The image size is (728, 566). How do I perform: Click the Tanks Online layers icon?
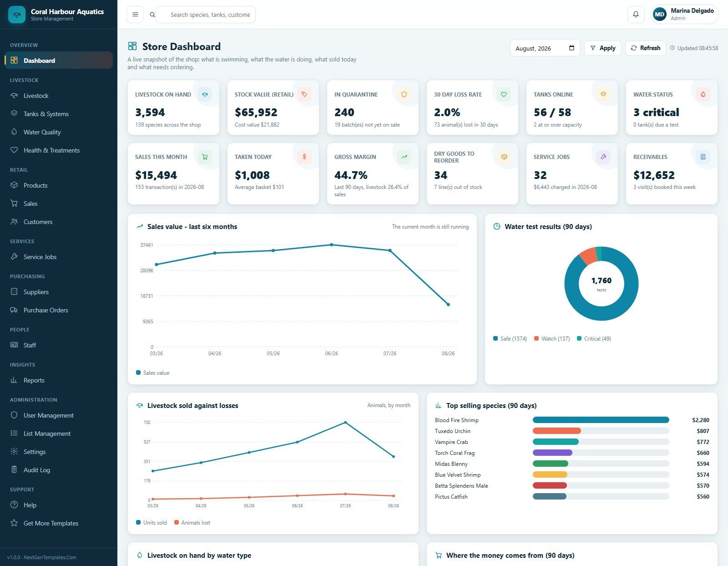coord(603,94)
